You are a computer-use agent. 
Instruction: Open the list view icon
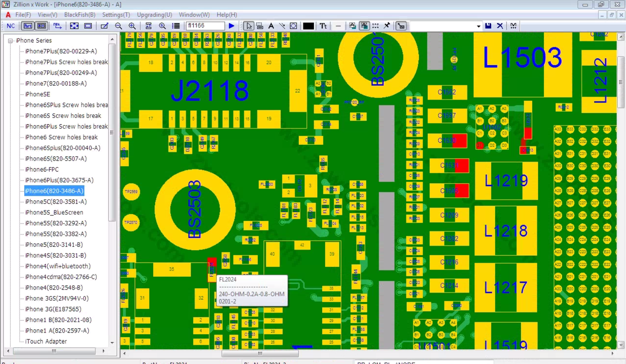[176, 26]
